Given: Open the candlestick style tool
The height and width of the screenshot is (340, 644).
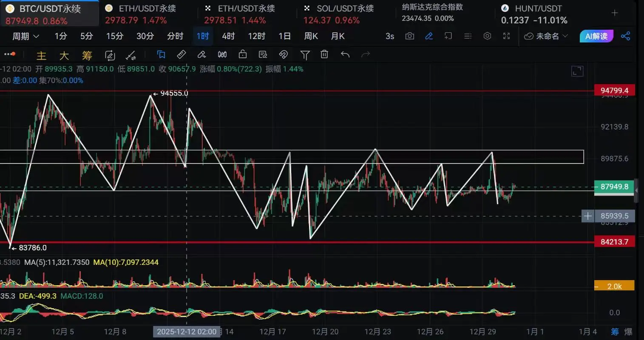Looking at the screenshot, I should pyautogui.click(x=222, y=54).
